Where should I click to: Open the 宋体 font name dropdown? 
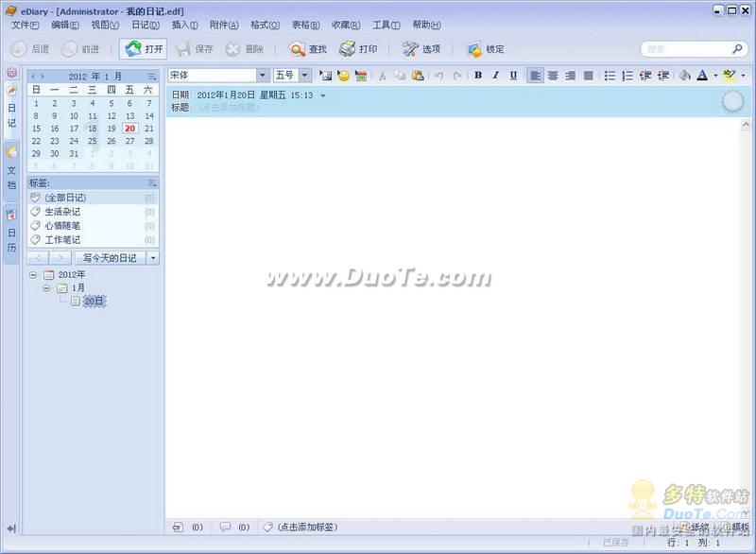[263, 76]
